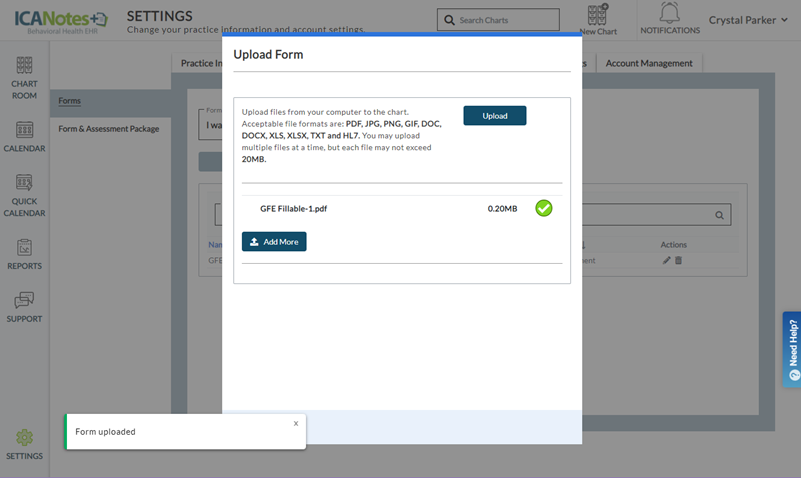Click the Form uploaded message text
Screen dimensions: 801x478
coord(105,432)
